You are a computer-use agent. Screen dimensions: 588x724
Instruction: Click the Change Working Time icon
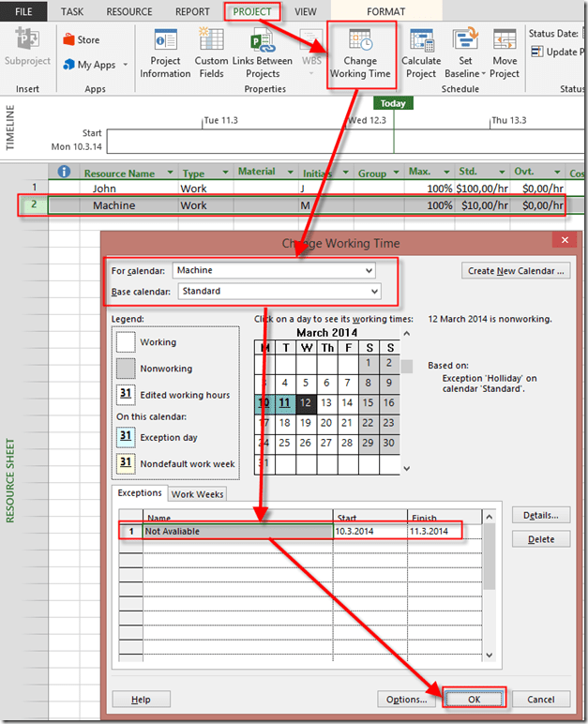tap(361, 43)
